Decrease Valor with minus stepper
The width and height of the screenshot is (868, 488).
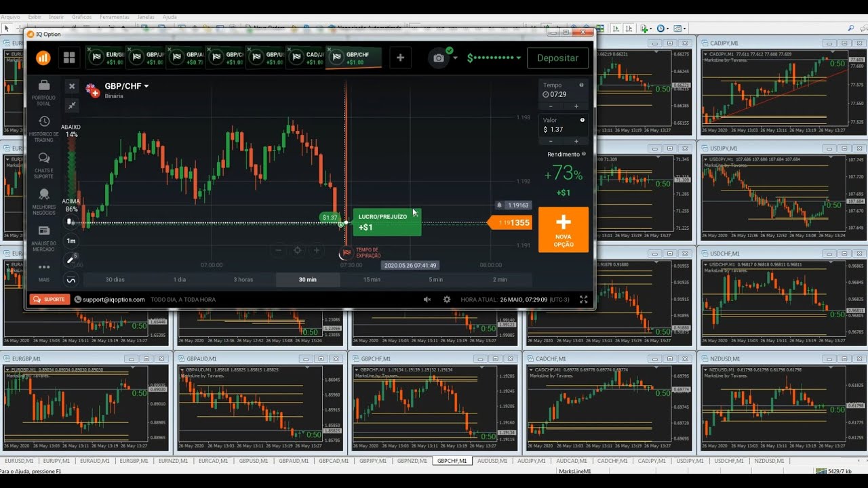click(x=551, y=141)
